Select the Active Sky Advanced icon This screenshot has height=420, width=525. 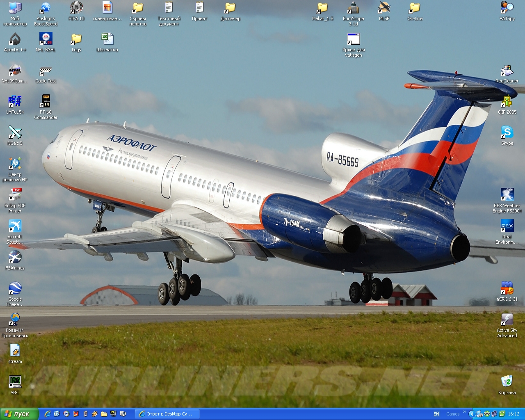[507, 326]
